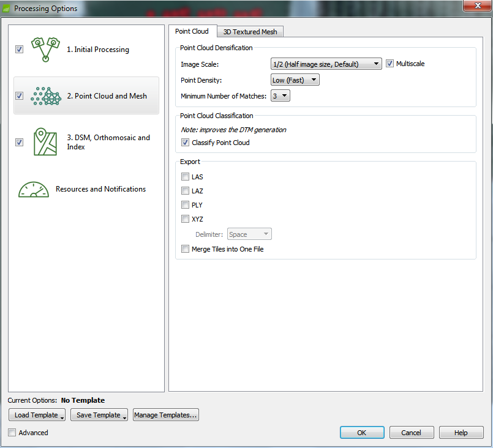Enable LAS export
493x448 pixels.
click(185, 177)
